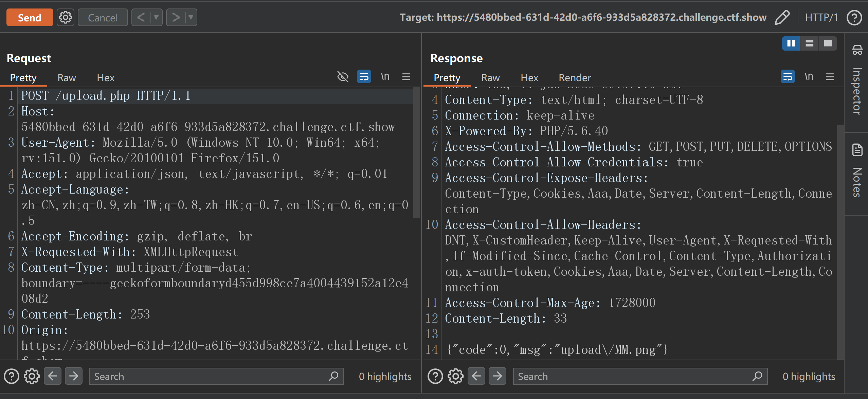868x399 pixels.
Task: Click the Request pane vertical scrollbar
Action: (x=416, y=153)
